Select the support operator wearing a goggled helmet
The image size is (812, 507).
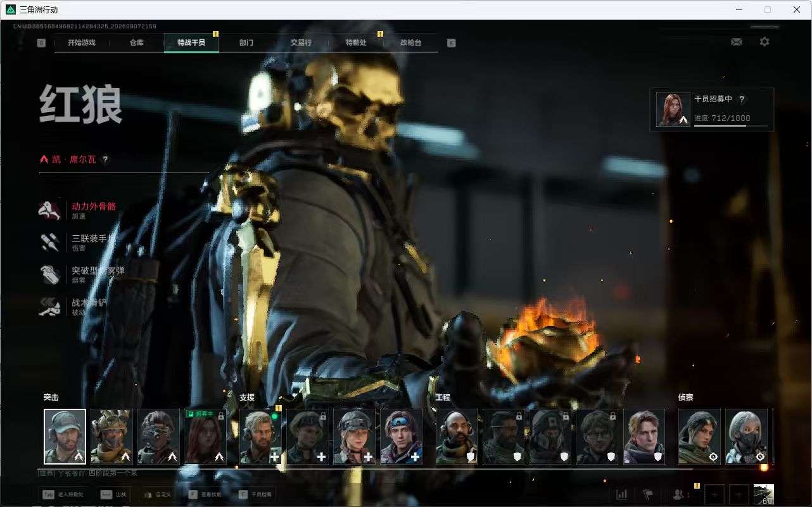(x=354, y=437)
